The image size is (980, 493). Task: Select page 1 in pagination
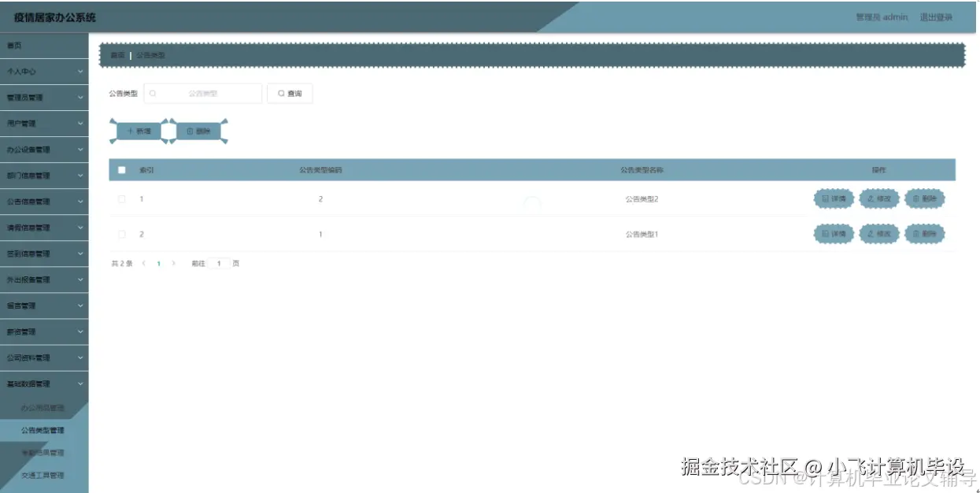[x=158, y=264]
